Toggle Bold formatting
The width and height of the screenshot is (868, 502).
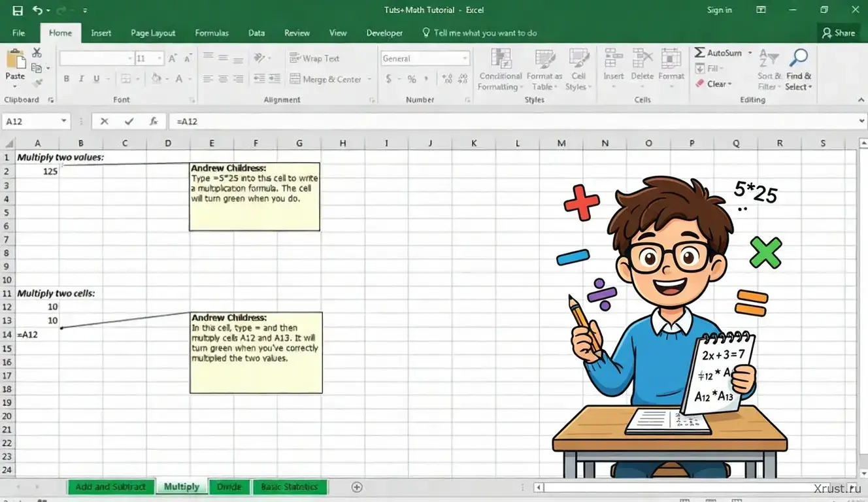click(66, 79)
